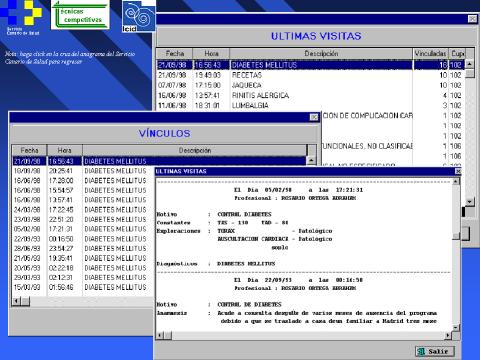Screen dimensions: 480x360
Task: Select the Vínculos row dated 23/03/98
Action: click(x=83, y=219)
